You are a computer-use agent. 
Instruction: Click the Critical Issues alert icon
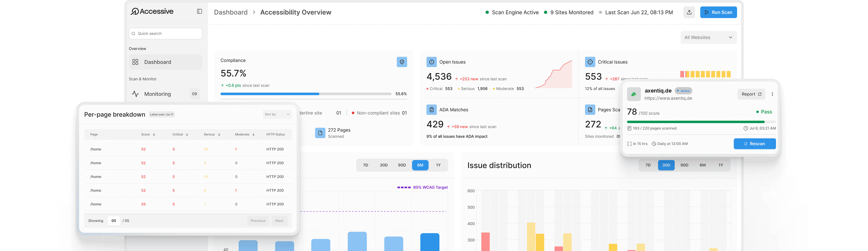point(590,62)
